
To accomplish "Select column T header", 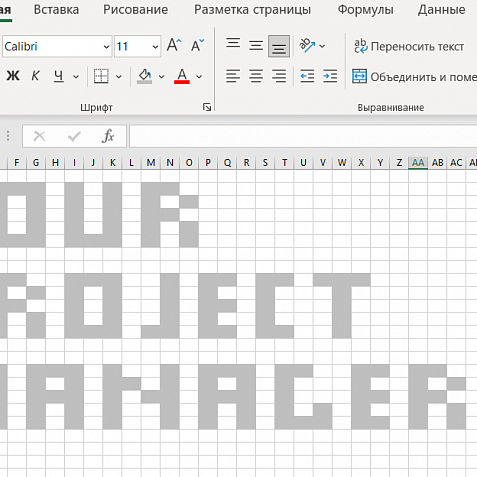I will click(284, 163).
